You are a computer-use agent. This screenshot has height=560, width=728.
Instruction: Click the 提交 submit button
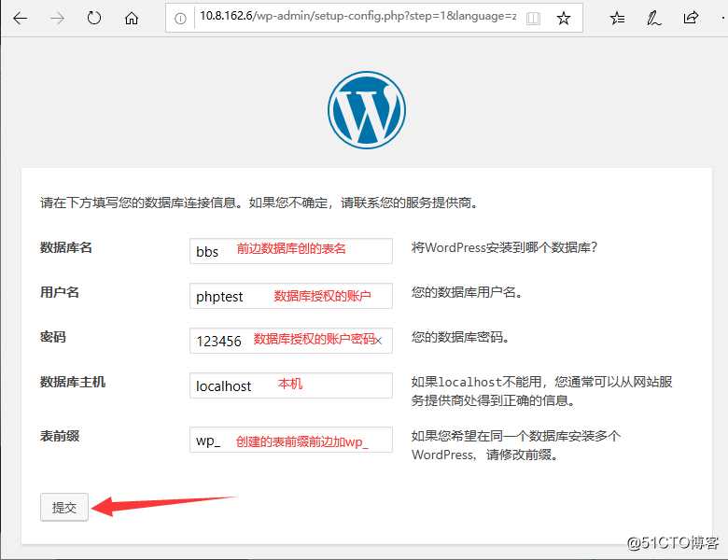[64, 507]
